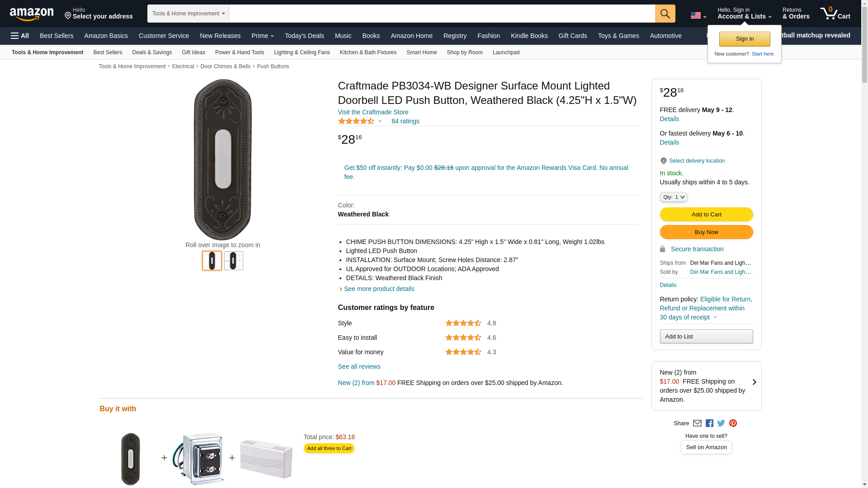Share product on Facebook
This screenshot has height=488, width=868.
709,423
